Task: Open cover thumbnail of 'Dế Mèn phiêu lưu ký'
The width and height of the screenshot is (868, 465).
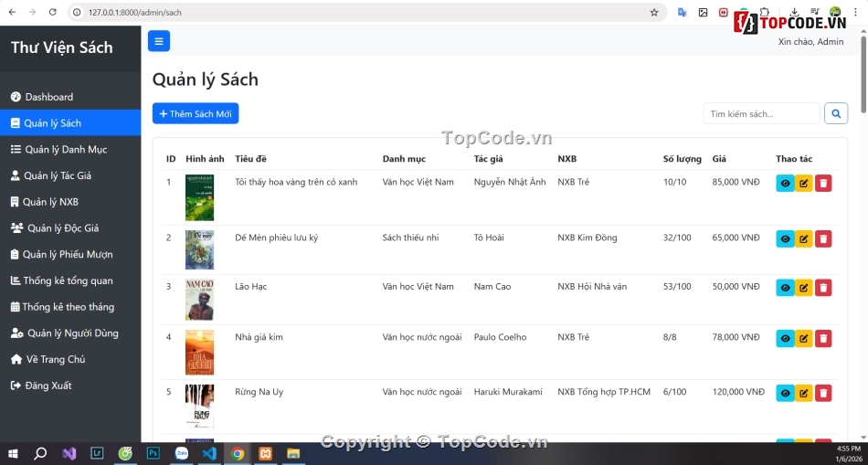Action: point(199,249)
